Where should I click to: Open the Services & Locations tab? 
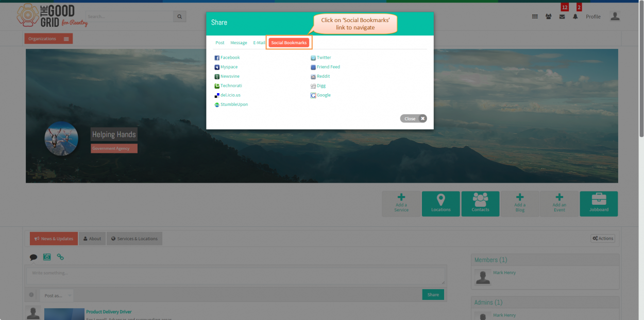[134, 239]
